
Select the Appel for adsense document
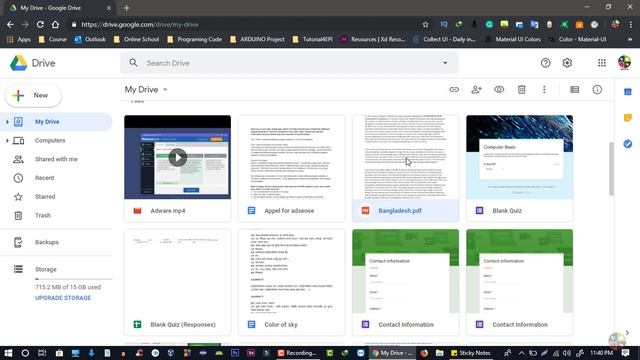291,168
